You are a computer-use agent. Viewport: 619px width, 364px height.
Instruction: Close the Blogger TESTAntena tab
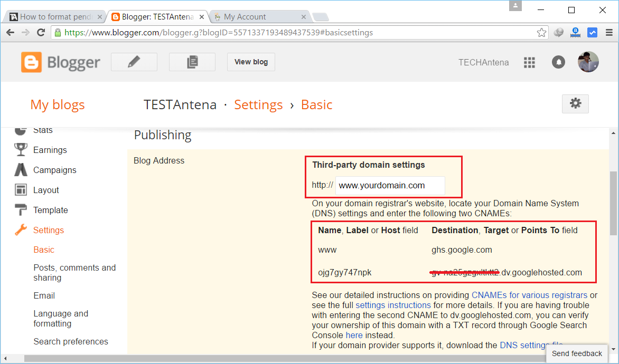pos(202,17)
